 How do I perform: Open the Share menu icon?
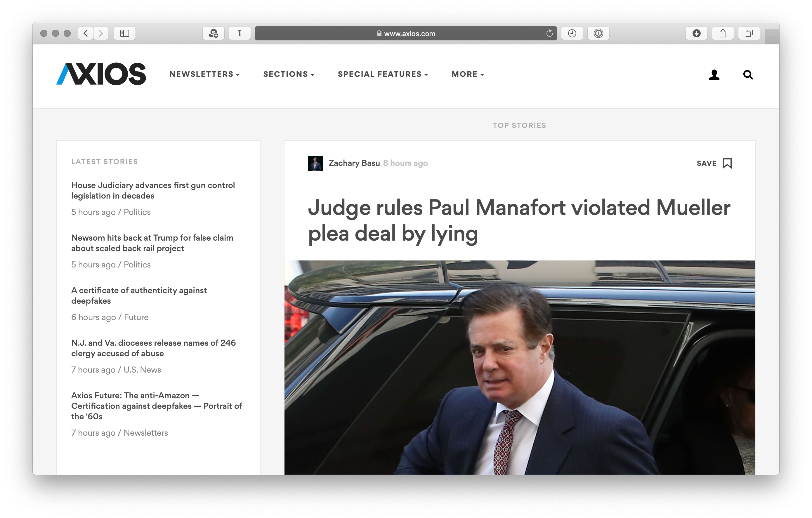point(723,33)
